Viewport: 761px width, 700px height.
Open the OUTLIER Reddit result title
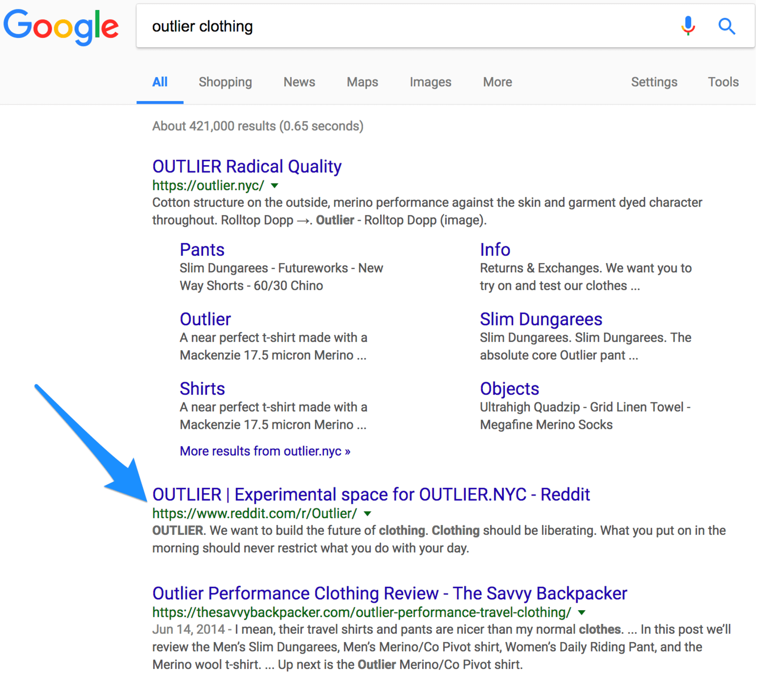[371, 495]
